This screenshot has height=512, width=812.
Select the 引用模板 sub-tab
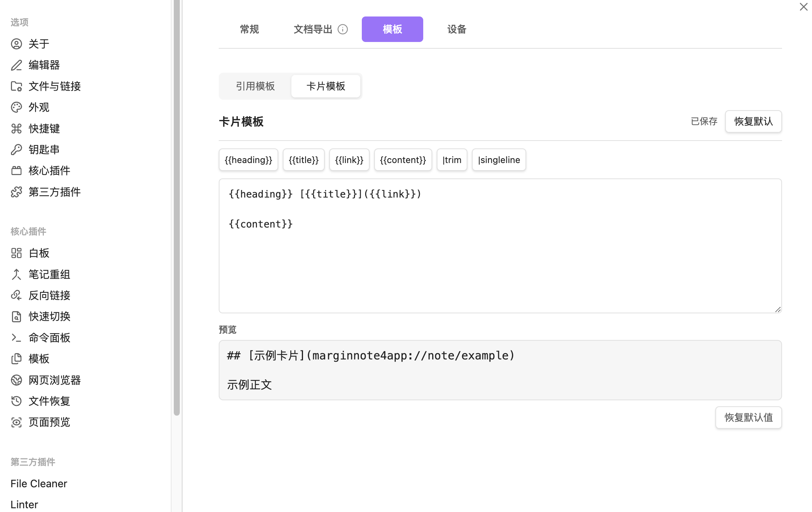[x=255, y=86]
